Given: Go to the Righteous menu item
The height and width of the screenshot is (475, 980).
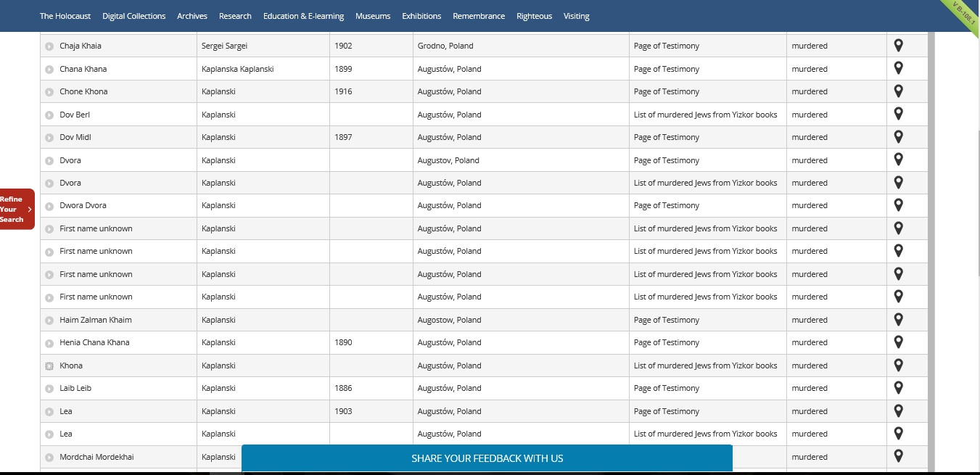Looking at the screenshot, I should tap(534, 16).
